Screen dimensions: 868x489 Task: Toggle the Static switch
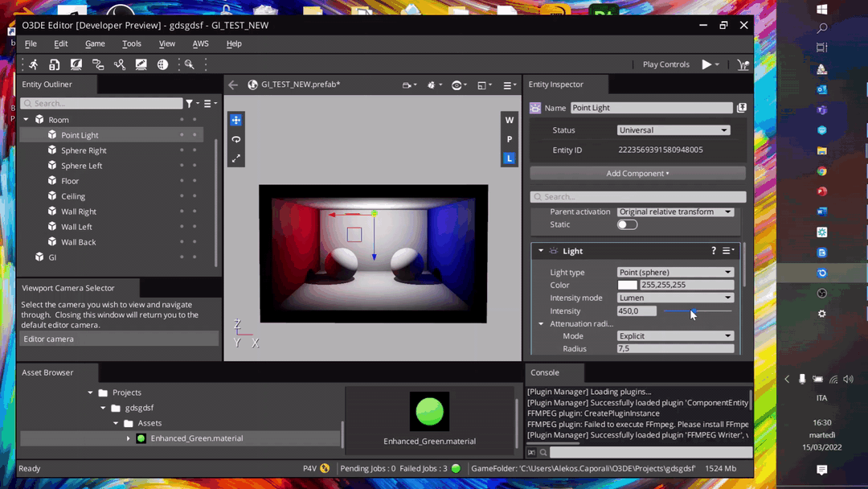tap(627, 224)
